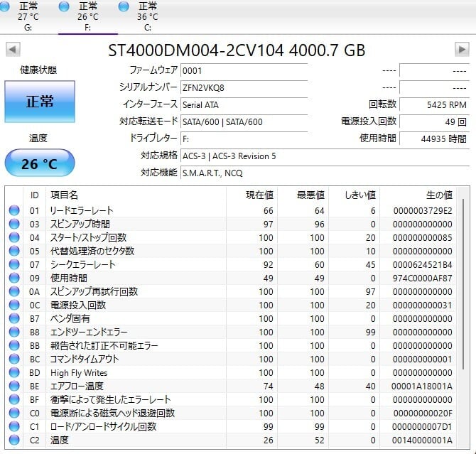Click the status circle for ロード/アンロードサイクル回数 row
Viewport: 476px width, 454px height.
[14, 426]
